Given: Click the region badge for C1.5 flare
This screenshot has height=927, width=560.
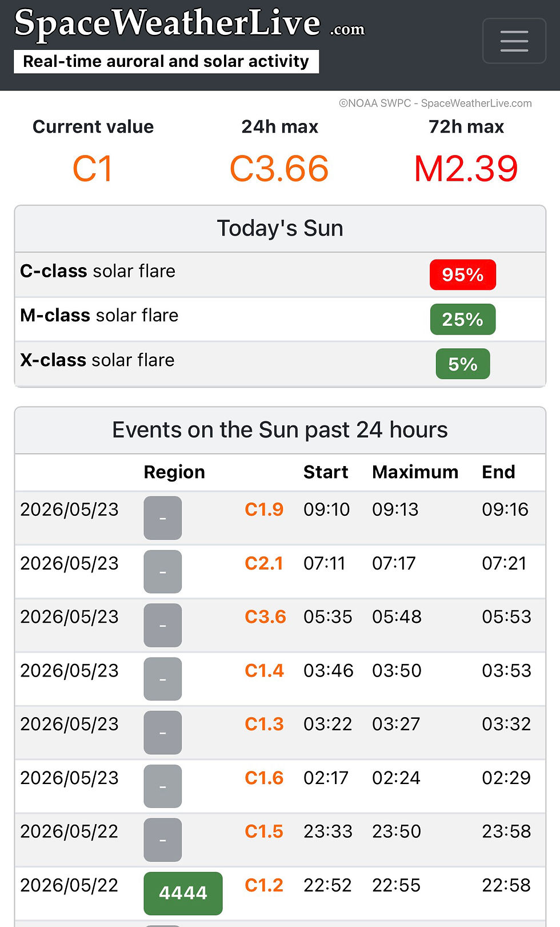Looking at the screenshot, I should [163, 840].
